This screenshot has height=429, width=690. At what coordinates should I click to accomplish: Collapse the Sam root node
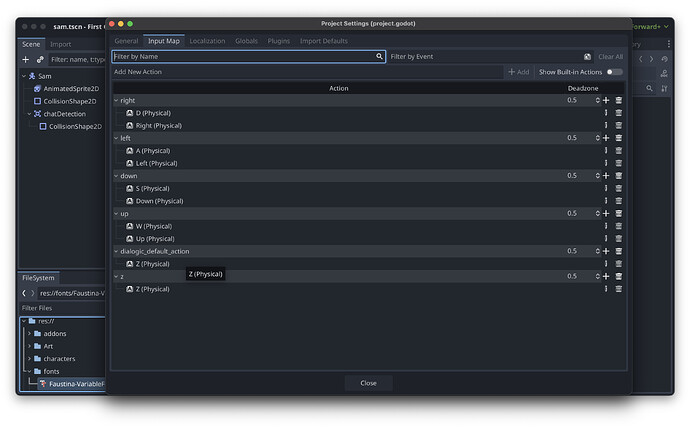coord(24,76)
